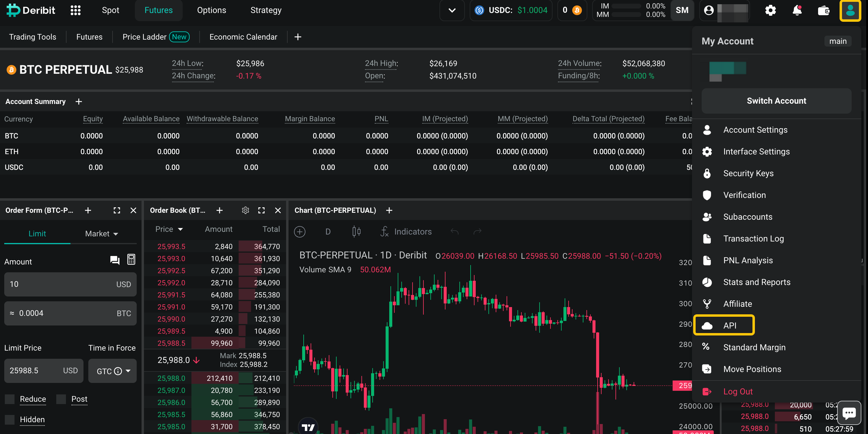Open the live chat support bubble

(849, 413)
